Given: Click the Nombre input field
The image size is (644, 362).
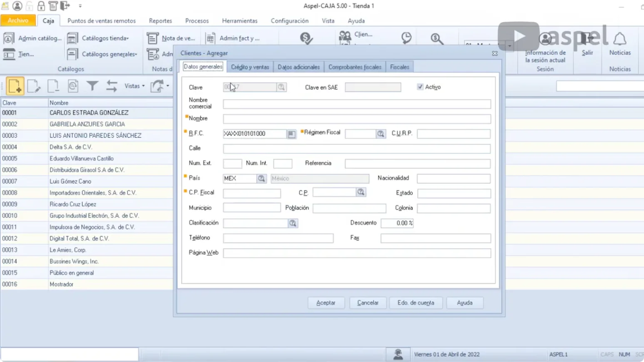Looking at the screenshot, I should coord(357,119).
